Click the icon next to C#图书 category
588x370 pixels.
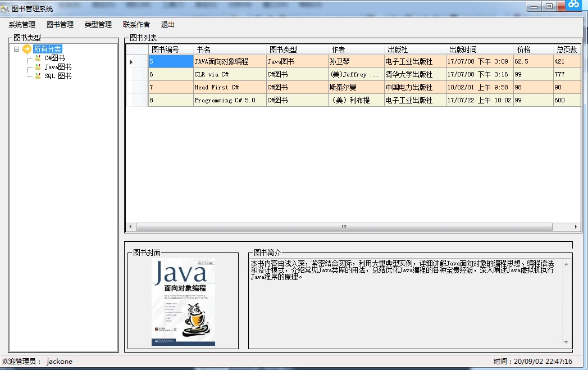38,58
